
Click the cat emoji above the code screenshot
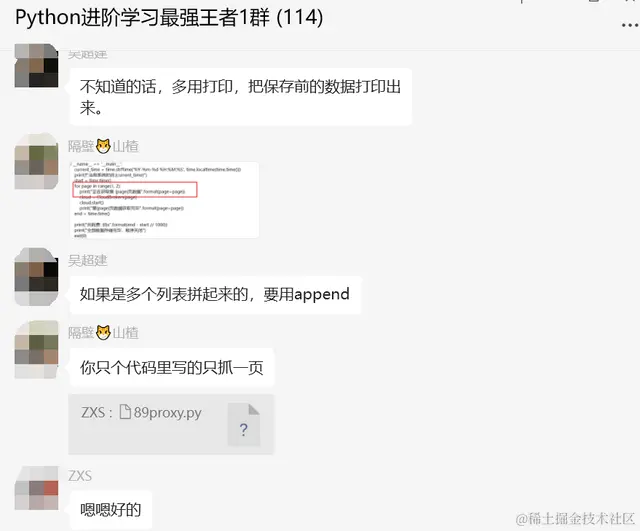103,146
